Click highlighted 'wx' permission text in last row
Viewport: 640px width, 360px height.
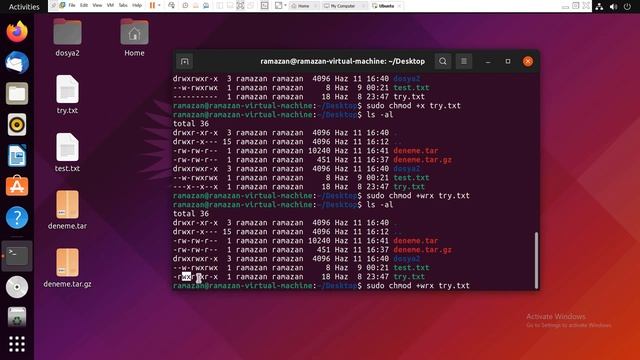[x=186, y=277]
